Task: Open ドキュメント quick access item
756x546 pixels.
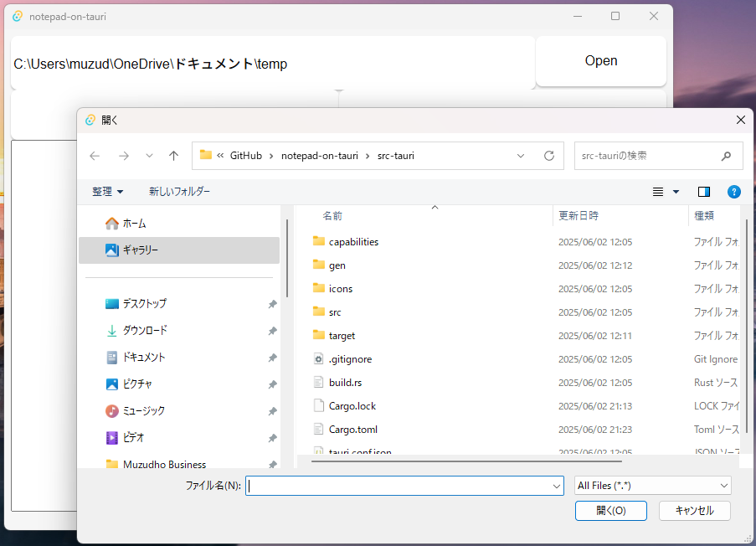Action: 179,358
